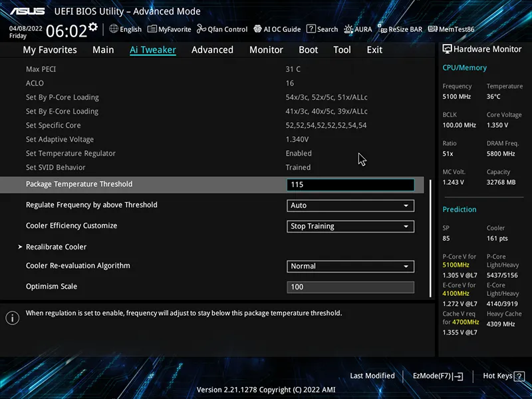Click Last Modified button
This screenshot has height=399, width=532.
(x=372, y=376)
